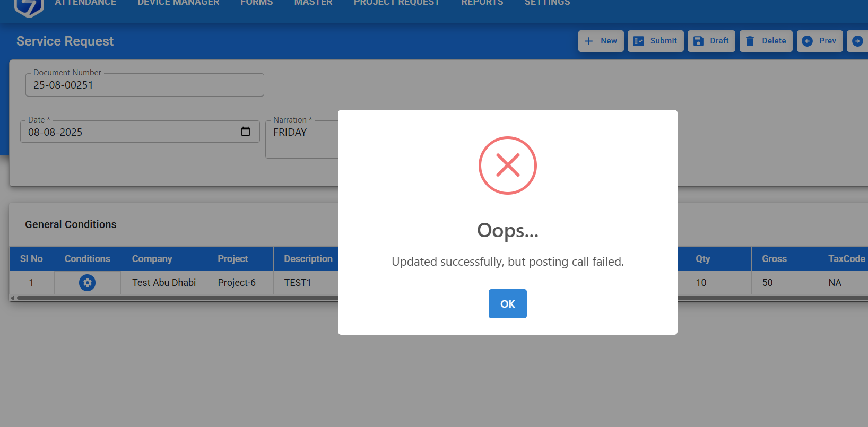868x427 pixels.
Task: Open the Forms menu
Action: tap(256, 3)
